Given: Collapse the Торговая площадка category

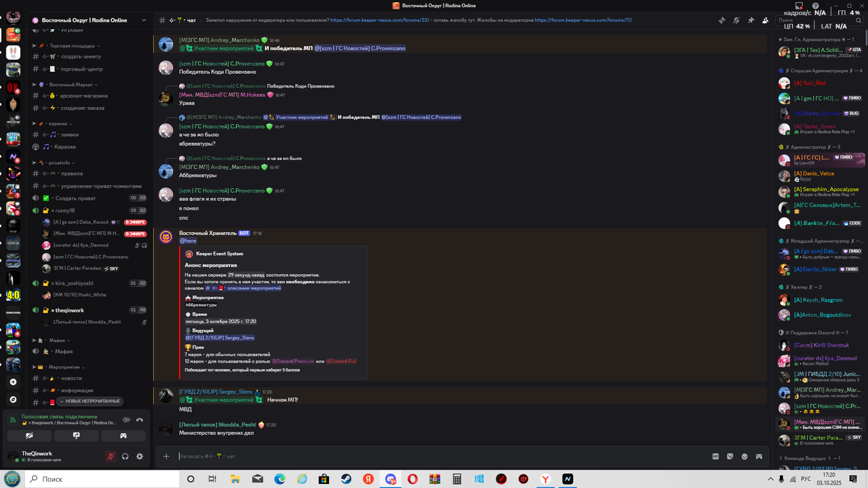Looking at the screenshot, I should [66, 46].
